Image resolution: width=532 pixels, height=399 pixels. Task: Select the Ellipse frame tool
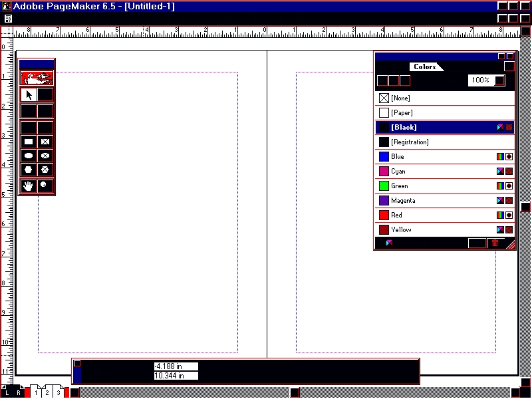click(x=45, y=156)
